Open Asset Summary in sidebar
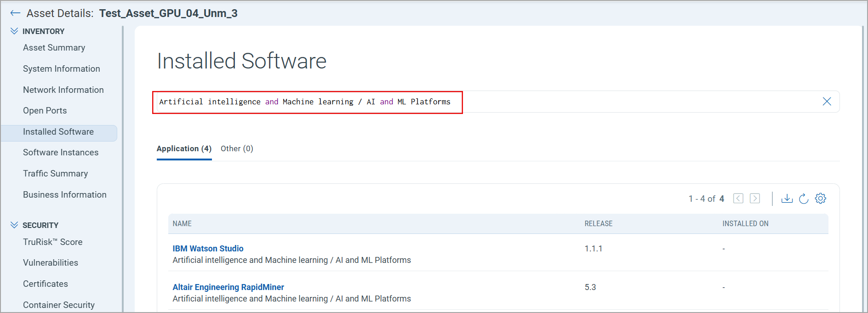This screenshot has width=868, height=313. point(54,48)
